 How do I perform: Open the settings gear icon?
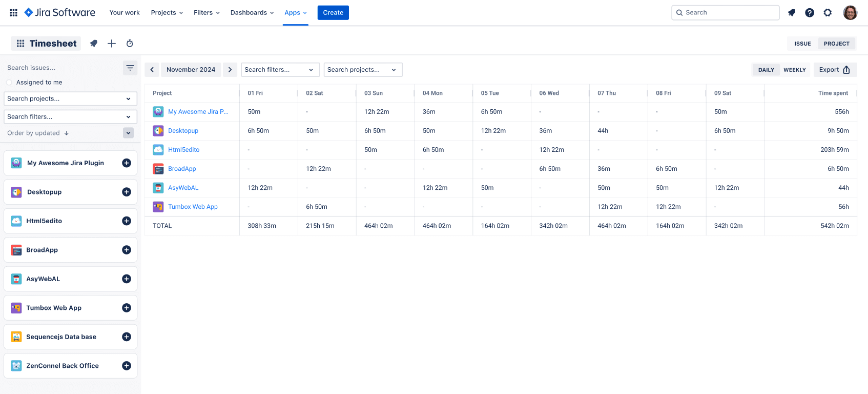tap(828, 13)
